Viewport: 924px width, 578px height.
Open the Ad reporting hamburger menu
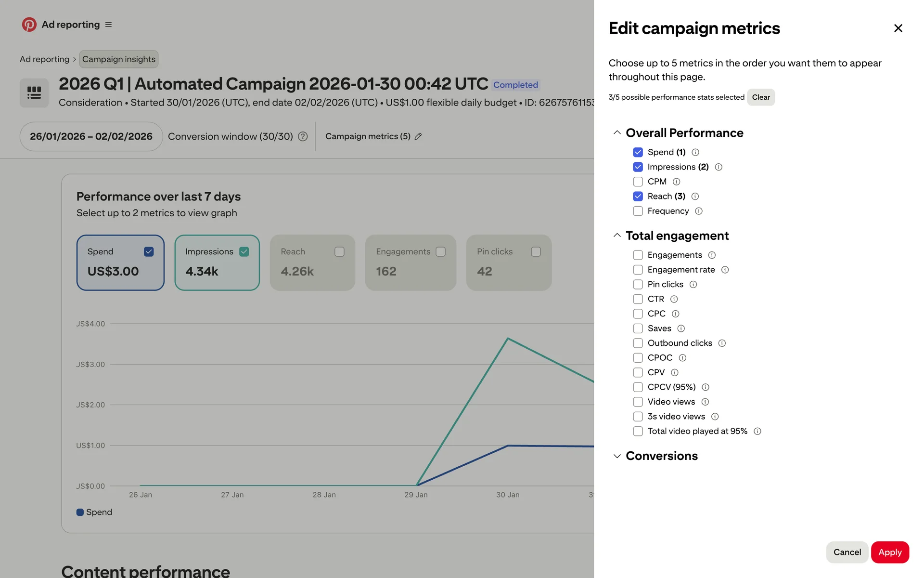click(108, 25)
